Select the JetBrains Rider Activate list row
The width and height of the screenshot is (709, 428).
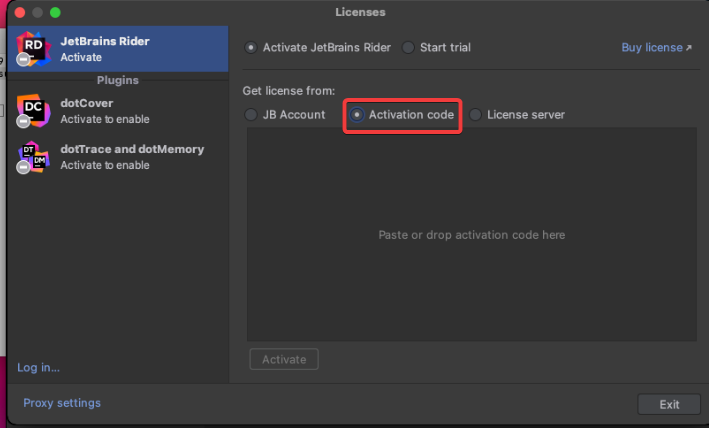[x=118, y=49]
